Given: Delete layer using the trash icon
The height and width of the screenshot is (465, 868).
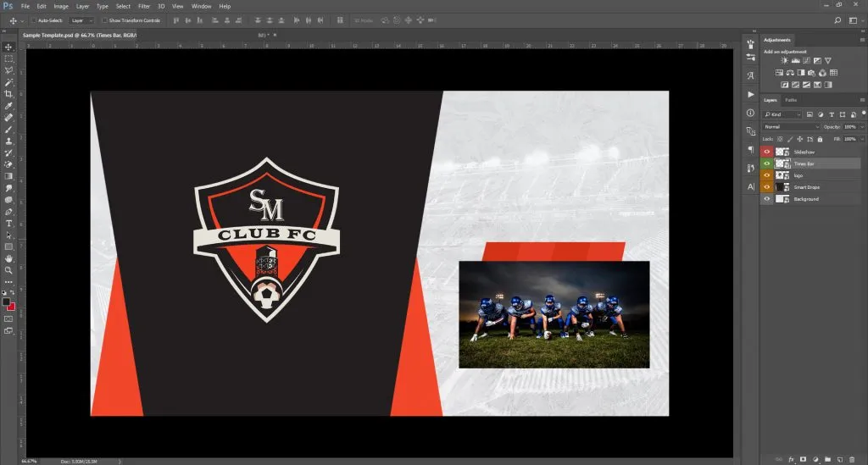Looking at the screenshot, I should click(851, 459).
